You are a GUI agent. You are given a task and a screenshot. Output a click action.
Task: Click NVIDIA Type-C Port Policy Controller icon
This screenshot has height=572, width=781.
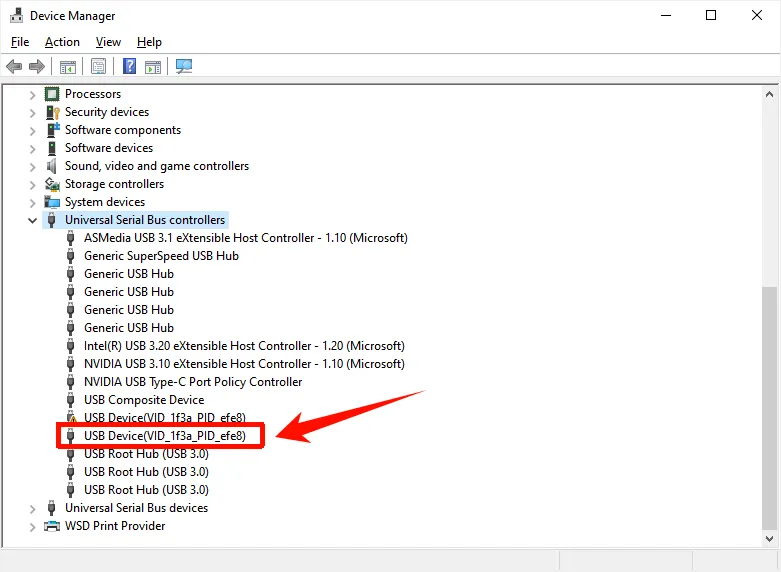pos(70,382)
